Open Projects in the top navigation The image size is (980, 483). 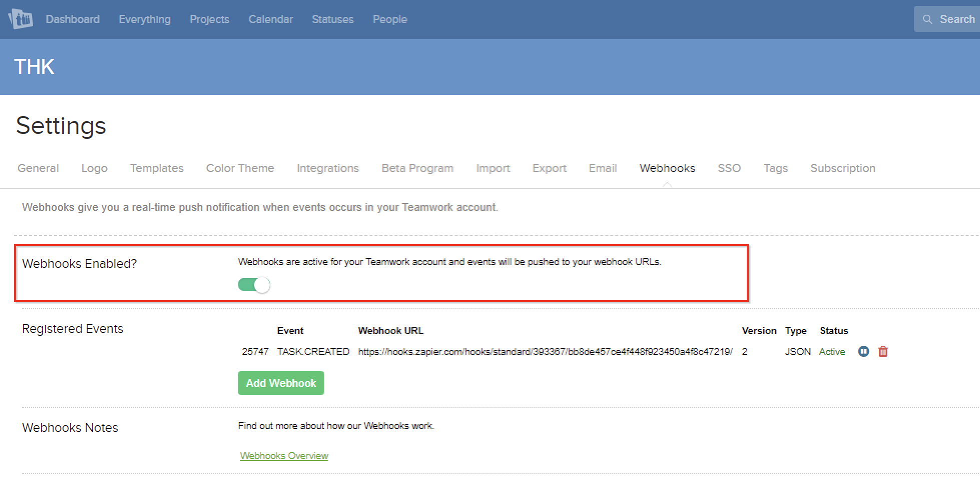pyautogui.click(x=210, y=19)
